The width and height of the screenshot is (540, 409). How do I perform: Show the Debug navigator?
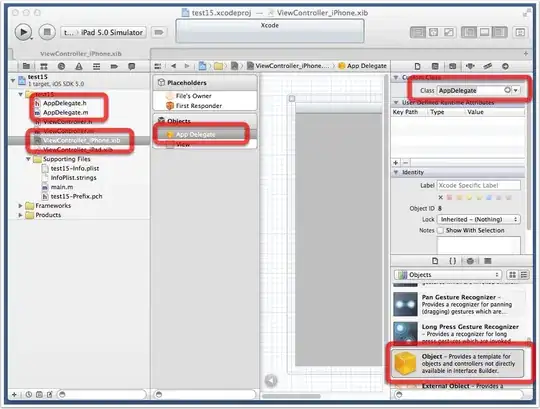click(x=96, y=66)
